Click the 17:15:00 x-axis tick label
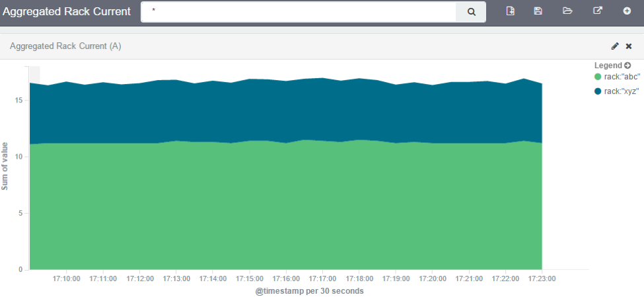The width and height of the screenshot is (644, 303). tap(249, 279)
